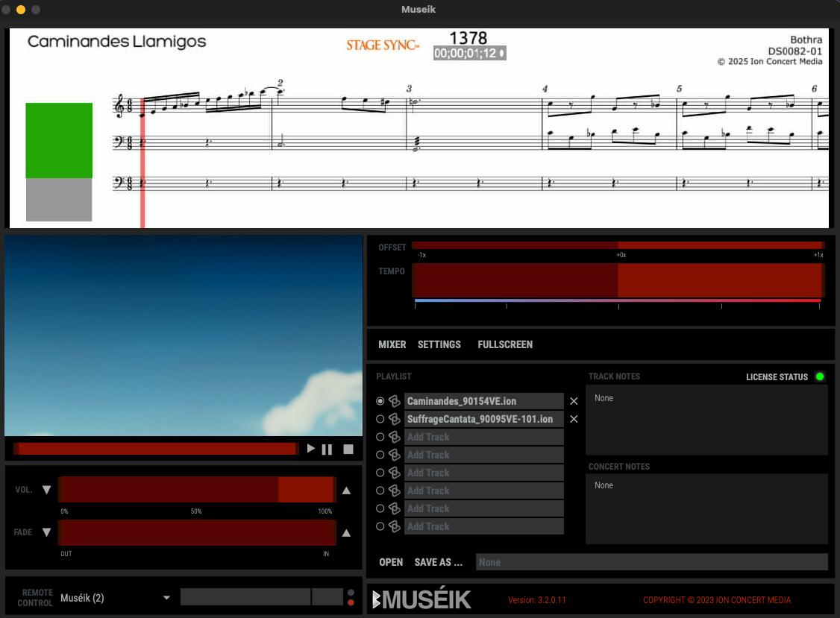Click the green License Status indicator
Screen dimensions: 840x618
820,376
